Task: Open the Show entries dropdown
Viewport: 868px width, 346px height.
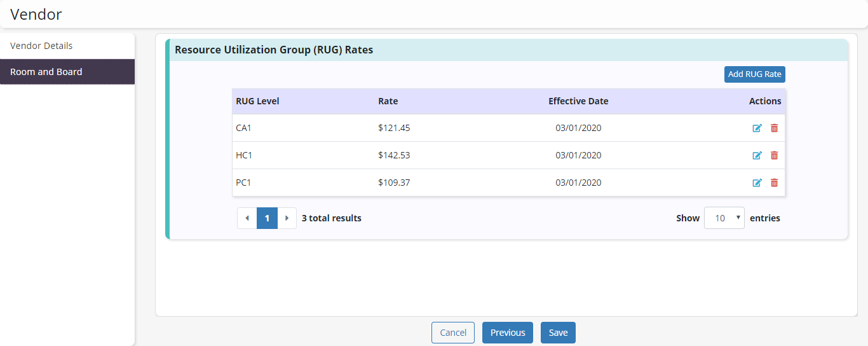Action: coord(724,218)
